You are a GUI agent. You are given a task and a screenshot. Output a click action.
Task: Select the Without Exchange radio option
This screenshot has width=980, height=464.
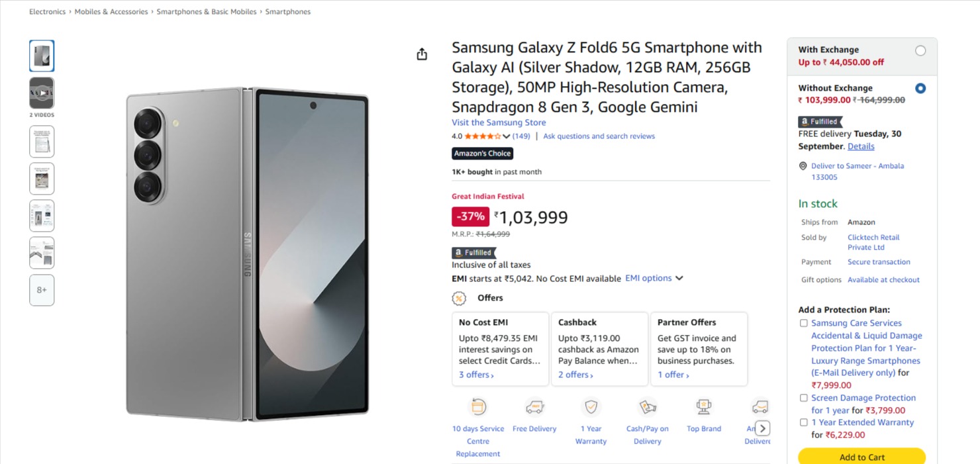(x=920, y=89)
